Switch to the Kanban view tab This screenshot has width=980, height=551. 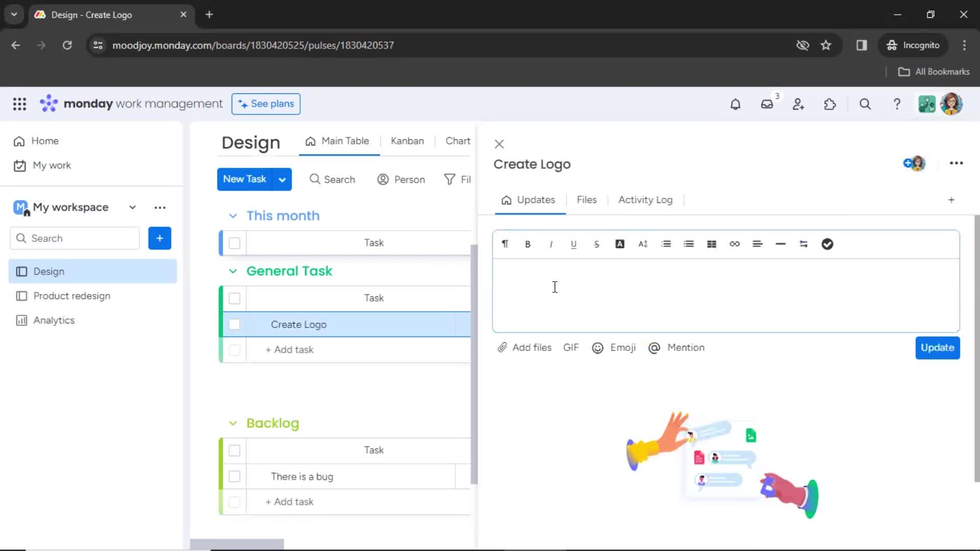407,141
